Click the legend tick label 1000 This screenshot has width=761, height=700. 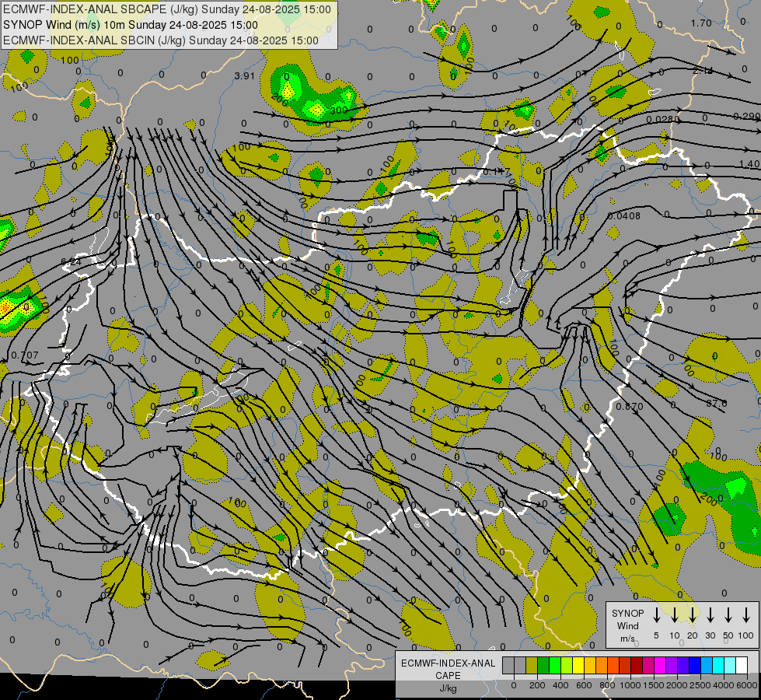coord(630,685)
